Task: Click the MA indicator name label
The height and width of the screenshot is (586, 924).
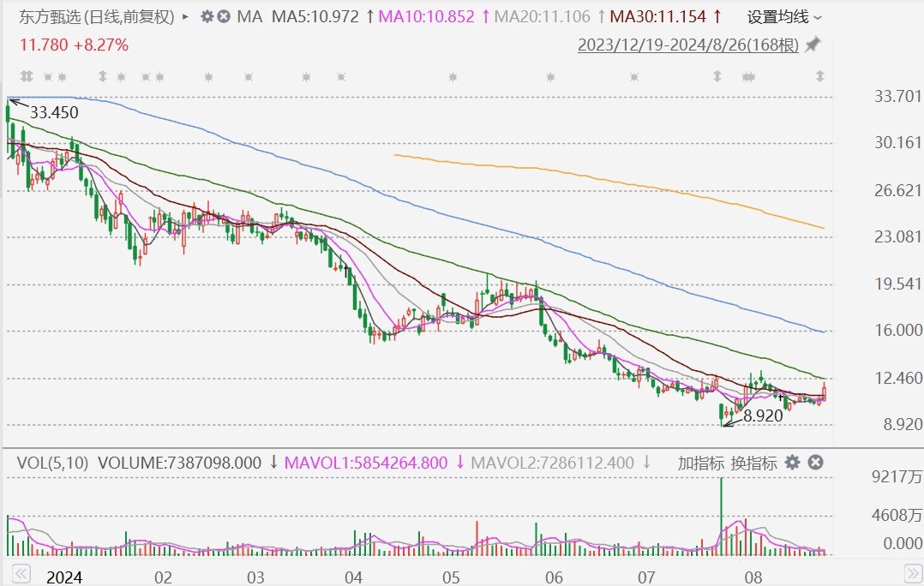Action: tap(249, 16)
